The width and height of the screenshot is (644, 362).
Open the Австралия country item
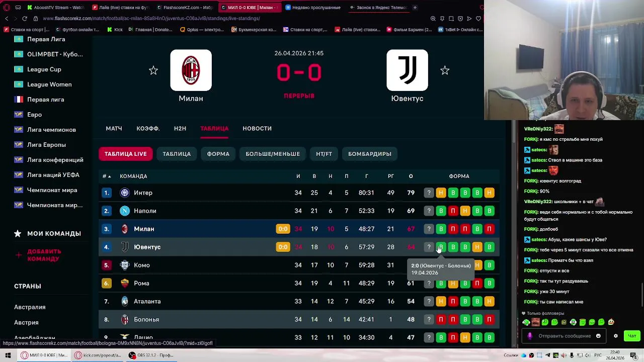point(30,307)
